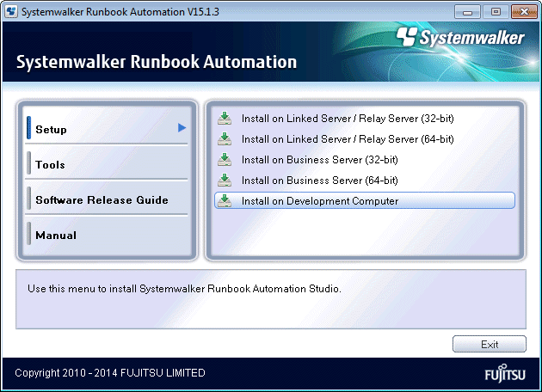Choose Install on Business Server (64-bit)

tap(364, 180)
